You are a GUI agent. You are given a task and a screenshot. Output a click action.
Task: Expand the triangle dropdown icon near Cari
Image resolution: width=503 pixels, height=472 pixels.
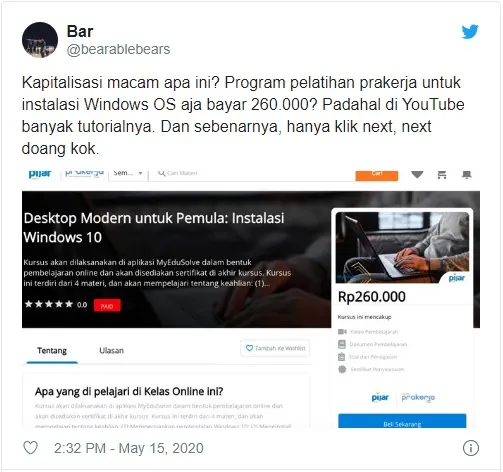click(x=417, y=174)
